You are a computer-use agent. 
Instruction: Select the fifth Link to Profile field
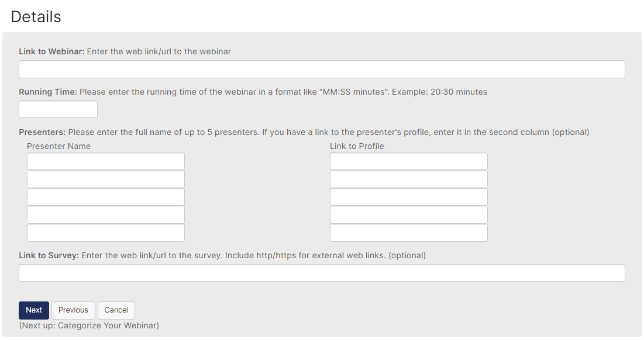(408, 233)
